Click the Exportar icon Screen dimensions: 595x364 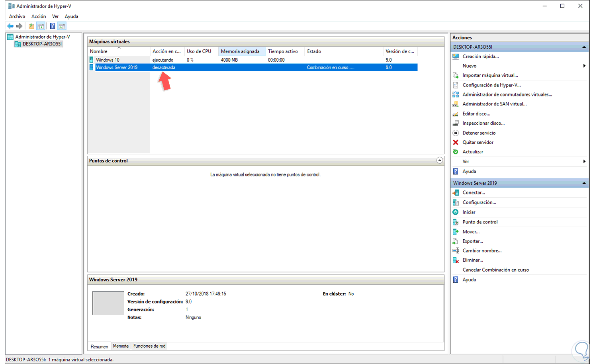[x=456, y=241]
